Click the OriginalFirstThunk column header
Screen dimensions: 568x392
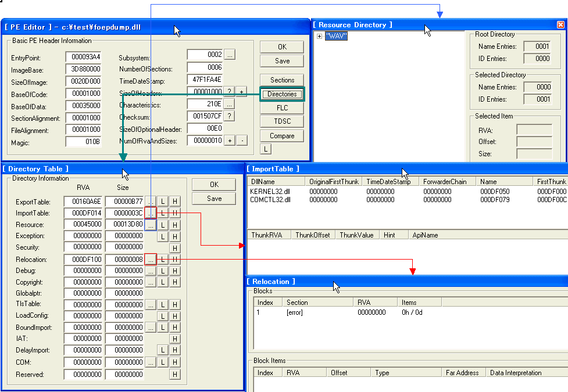[x=334, y=182]
